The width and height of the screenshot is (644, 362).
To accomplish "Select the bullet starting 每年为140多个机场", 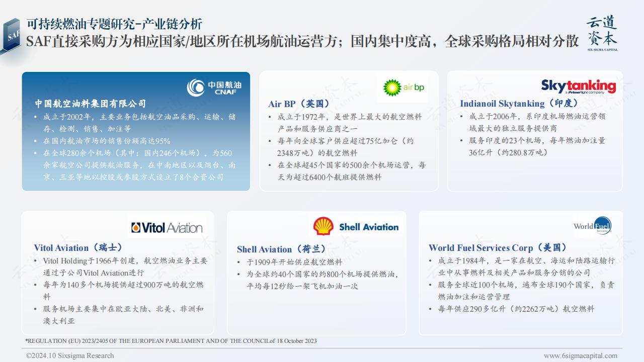I will coord(119,291).
